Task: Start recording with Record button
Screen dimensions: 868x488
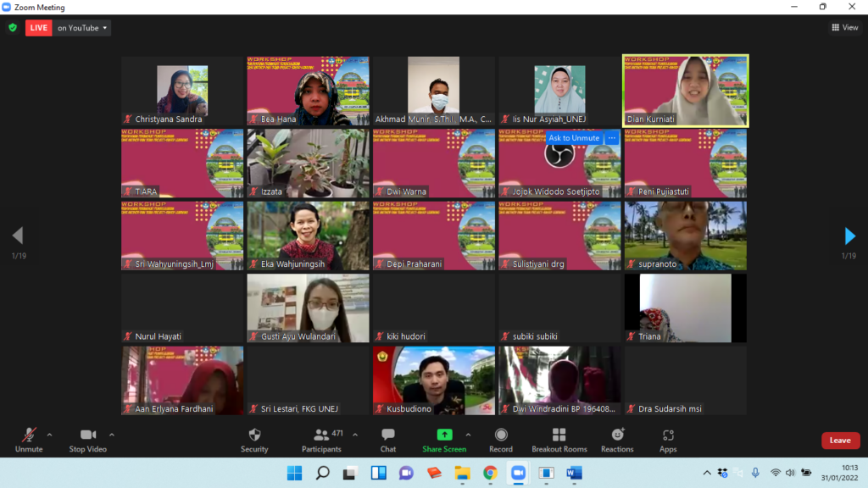Action: click(x=500, y=439)
